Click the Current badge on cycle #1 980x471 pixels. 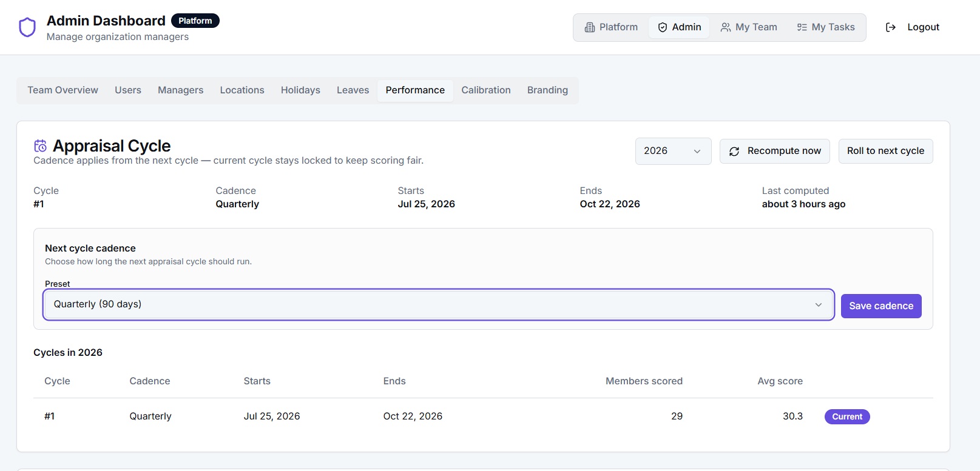pyautogui.click(x=847, y=416)
